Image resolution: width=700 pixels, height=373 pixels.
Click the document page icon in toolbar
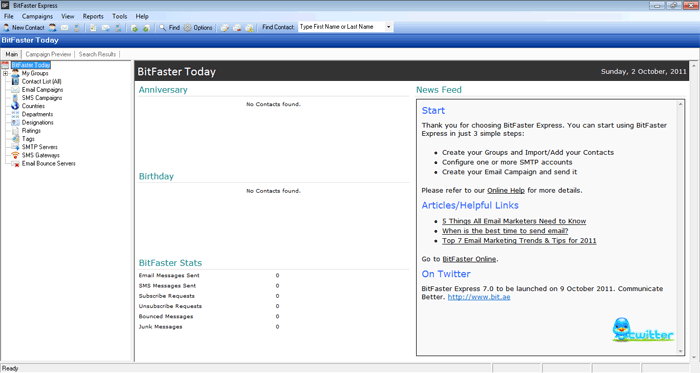(93, 28)
